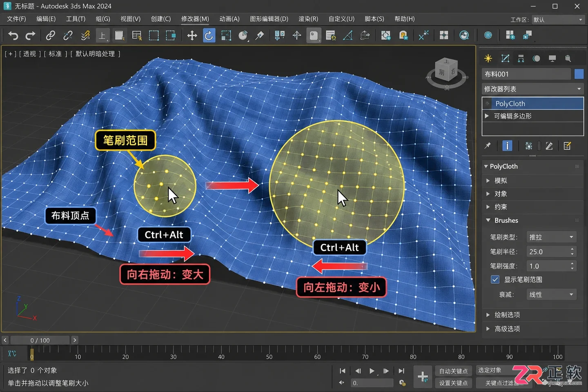The image size is (588, 392).
Task: Uncheck the 显示笔刷范围 checkbox
Action: [495, 280]
